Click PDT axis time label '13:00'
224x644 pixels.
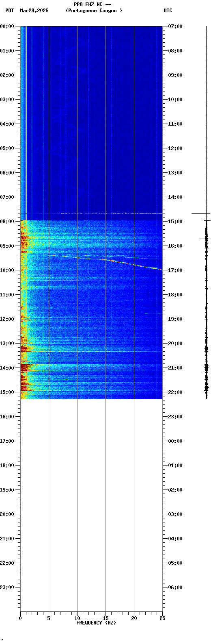(x=7, y=344)
